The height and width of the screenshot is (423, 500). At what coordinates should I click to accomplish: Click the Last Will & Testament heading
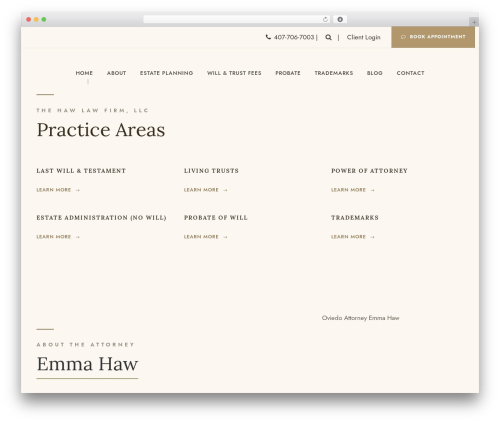[x=81, y=171]
